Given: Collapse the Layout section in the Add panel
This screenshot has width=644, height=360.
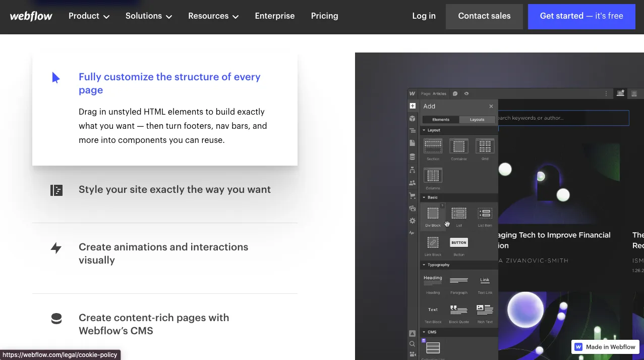Looking at the screenshot, I should [x=459, y=130].
